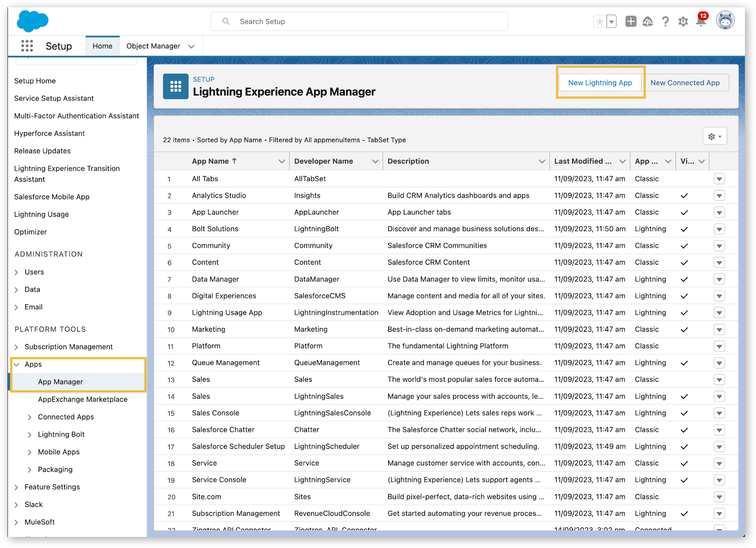Viewport: 756px width, 548px height.
Task: Open the Setup gear icon in header
Action: [683, 21]
